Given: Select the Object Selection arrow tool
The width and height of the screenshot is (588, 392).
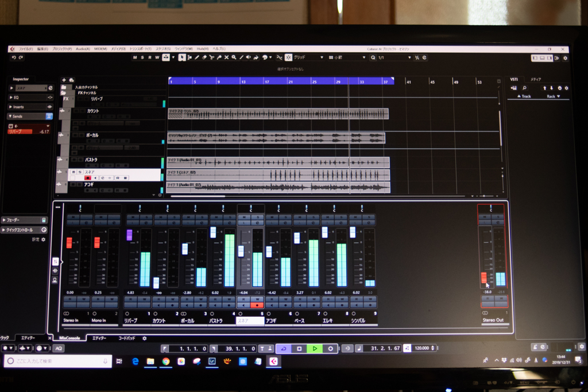Looking at the screenshot, I should click(182, 57).
